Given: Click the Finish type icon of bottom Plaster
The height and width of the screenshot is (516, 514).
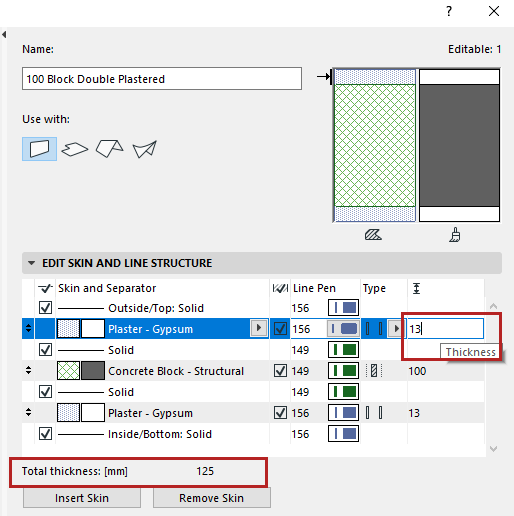Looking at the screenshot, I should coord(374,413).
